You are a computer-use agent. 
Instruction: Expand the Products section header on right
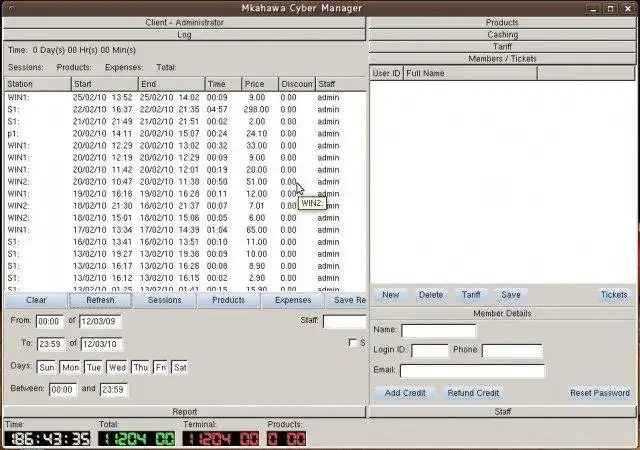click(x=502, y=22)
